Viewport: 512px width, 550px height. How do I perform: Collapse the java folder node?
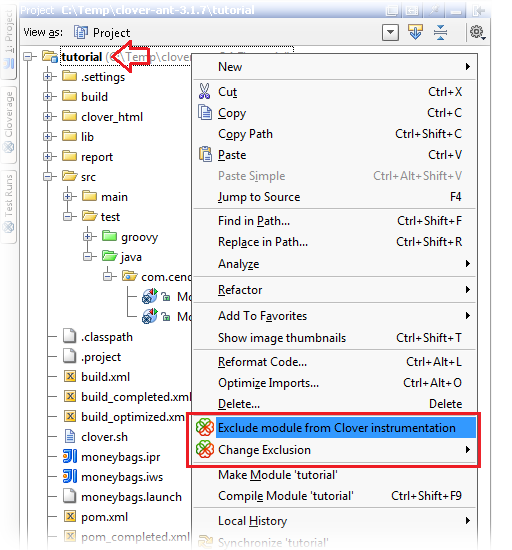tap(88, 256)
